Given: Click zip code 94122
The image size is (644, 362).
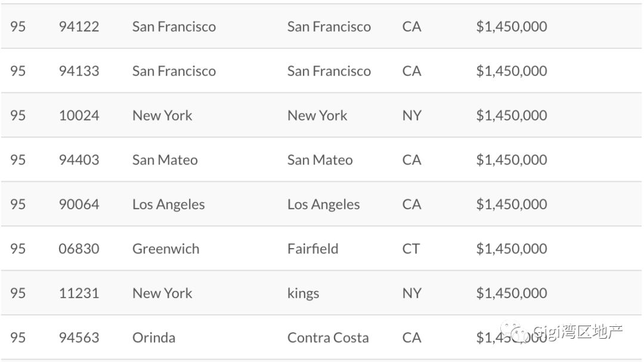Looking at the screenshot, I should pos(79,27).
